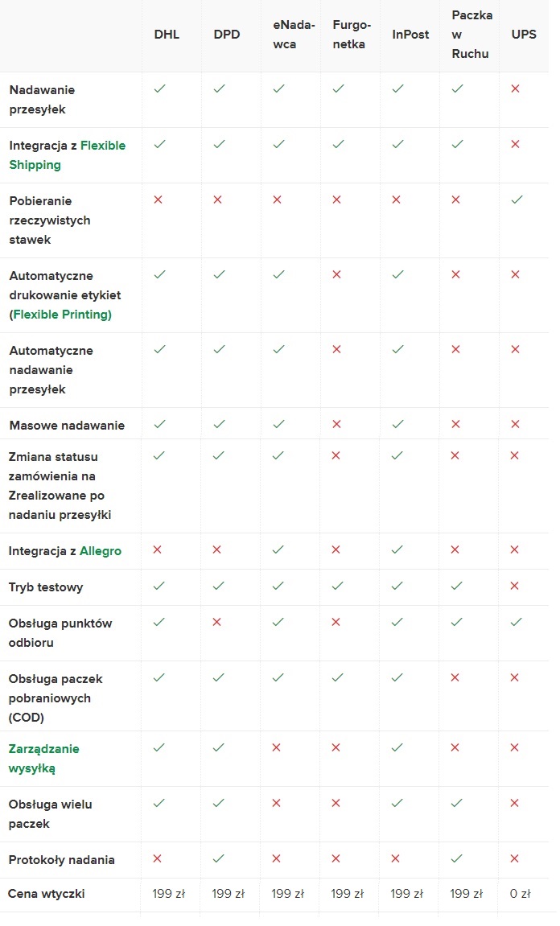Click the UPS checkmark for Pobieranie rzeczywistych stawek
The image size is (560, 926).
[x=517, y=200]
